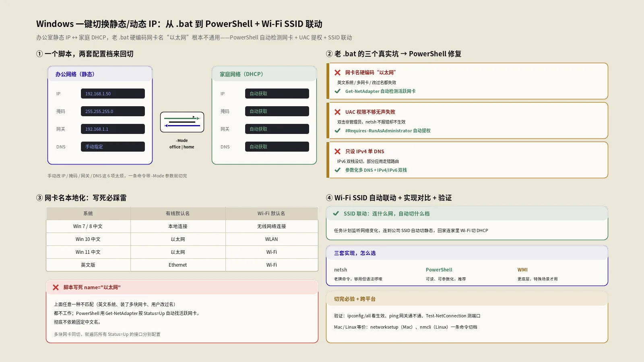Click the Mac / Linux networksetup line

405,327
